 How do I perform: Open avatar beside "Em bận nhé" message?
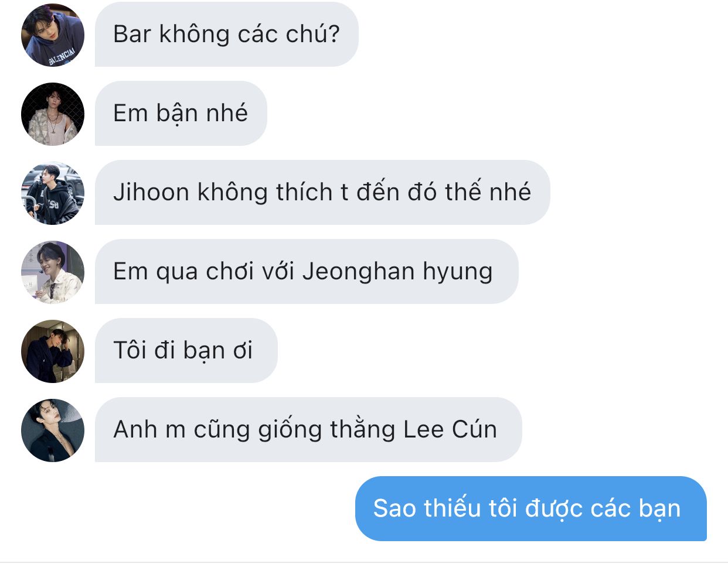click(x=53, y=114)
